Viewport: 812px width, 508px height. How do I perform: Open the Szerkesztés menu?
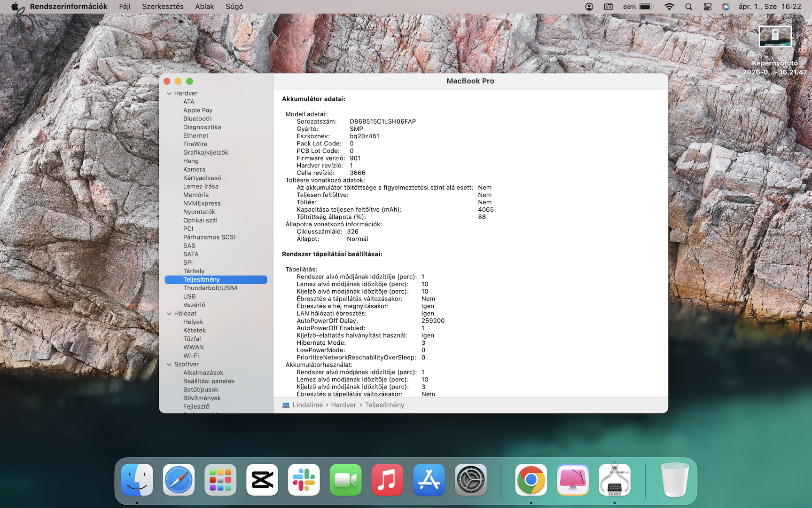click(162, 7)
